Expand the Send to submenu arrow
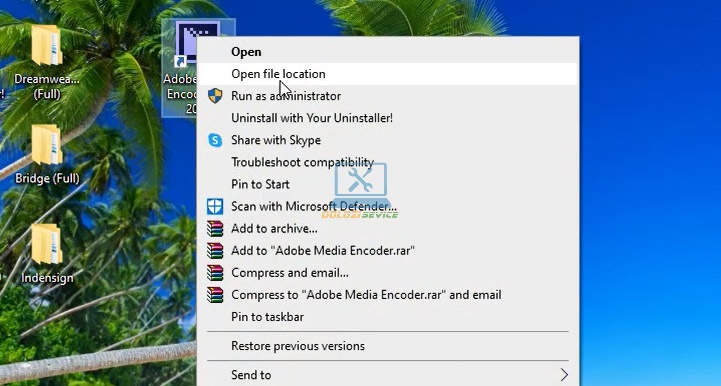This screenshot has height=386, width=721. pyautogui.click(x=564, y=374)
